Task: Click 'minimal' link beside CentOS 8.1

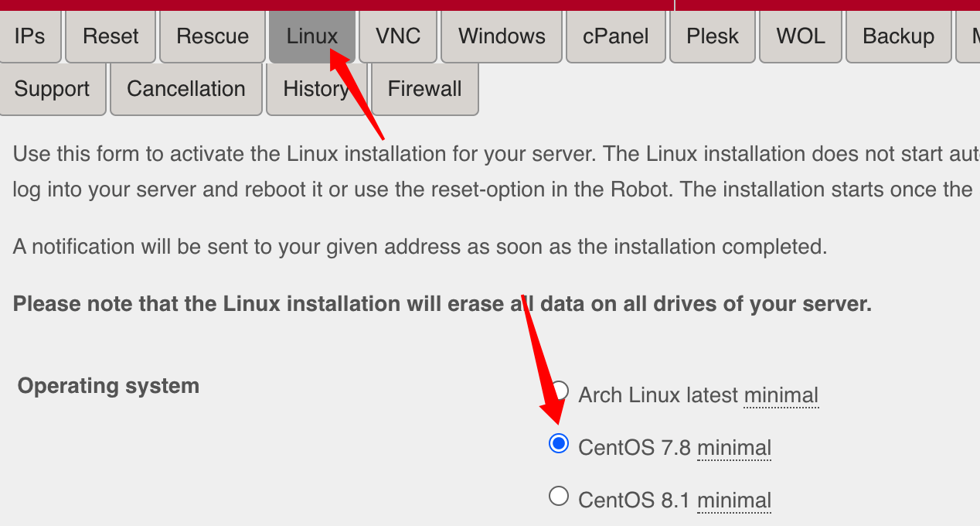Action: (733, 500)
